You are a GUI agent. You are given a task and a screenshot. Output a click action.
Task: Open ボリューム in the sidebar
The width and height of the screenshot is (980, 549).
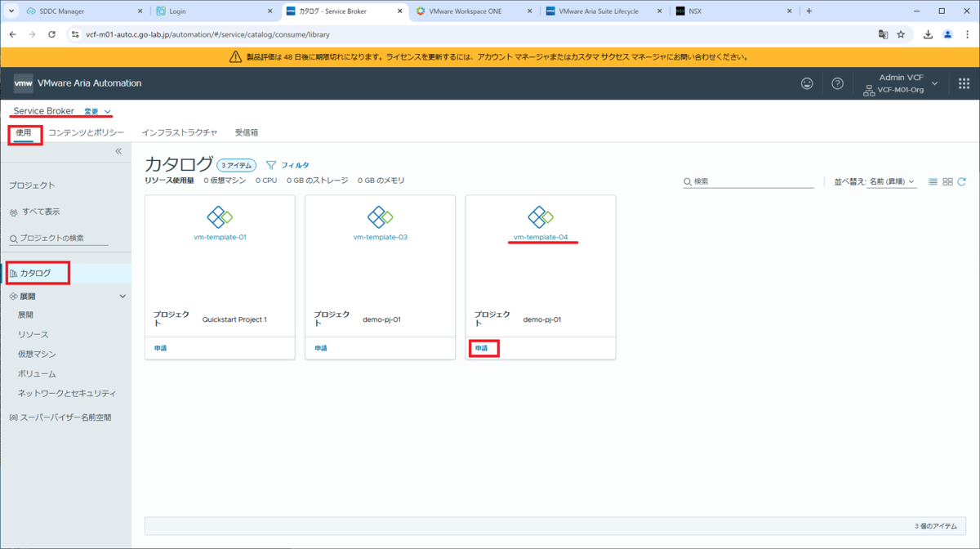coord(37,373)
